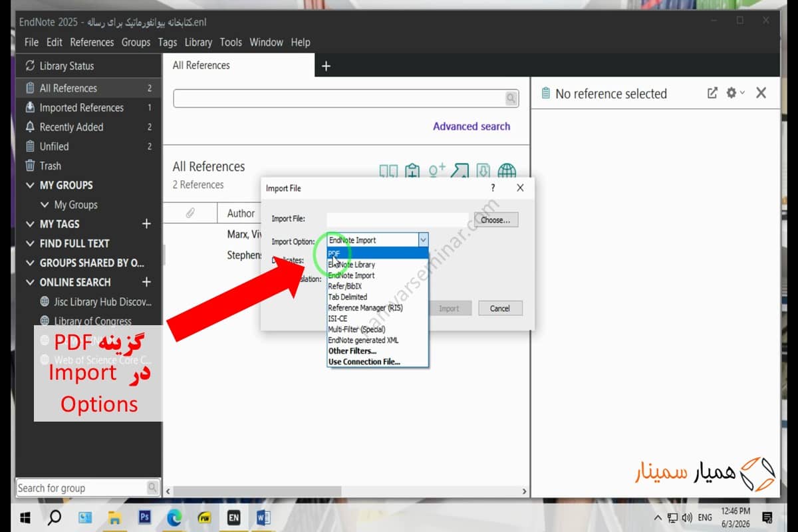Click the Advanced search link
This screenshot has height=532, width=798.
471,126
